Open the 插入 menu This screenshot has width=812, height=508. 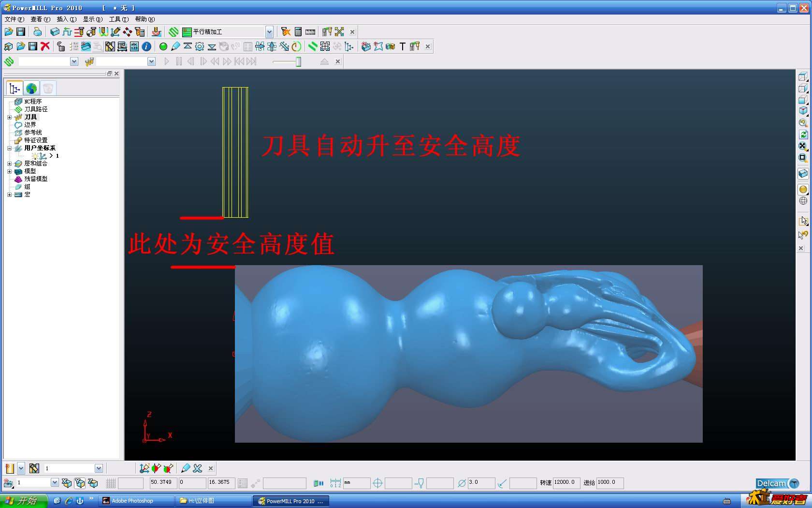(66, 19)
